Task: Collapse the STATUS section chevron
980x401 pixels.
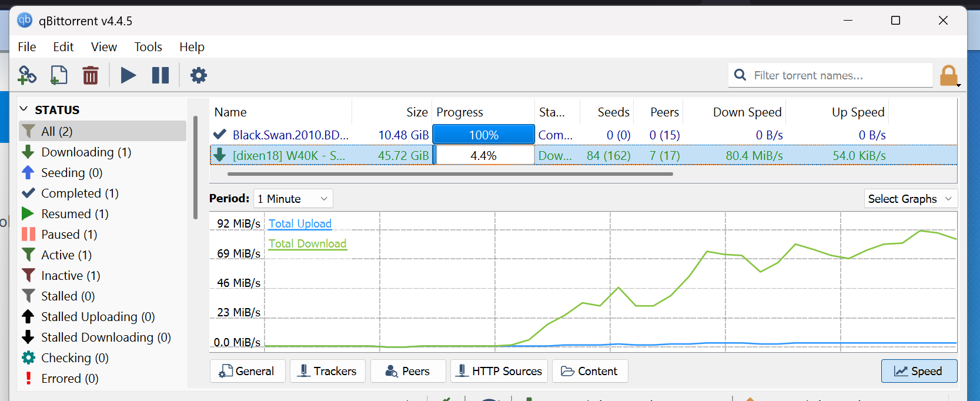Action: click(24, 109)
